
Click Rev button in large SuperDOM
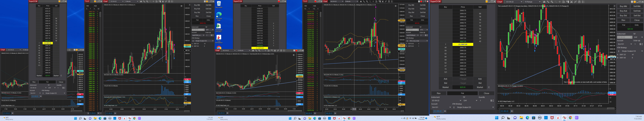click(439, 93)
